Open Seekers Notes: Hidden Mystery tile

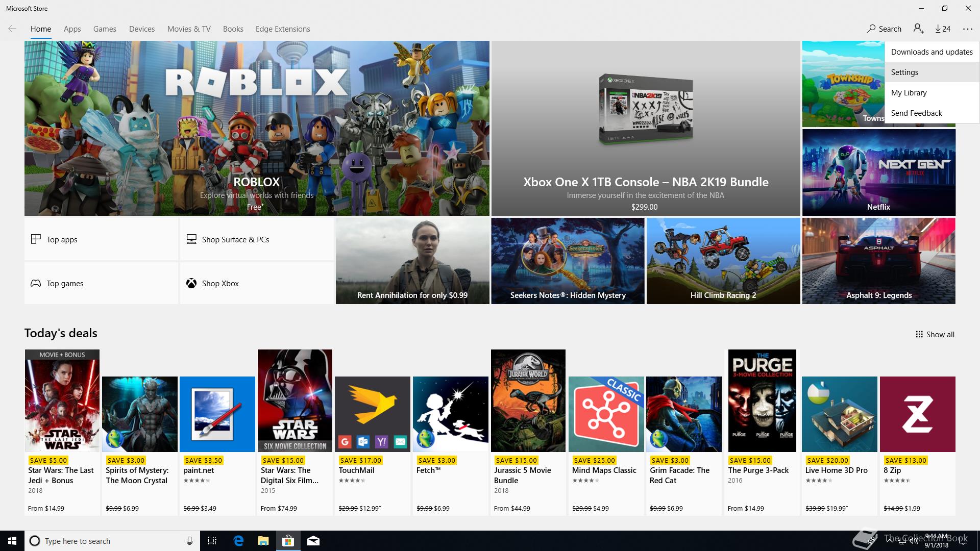568,261
